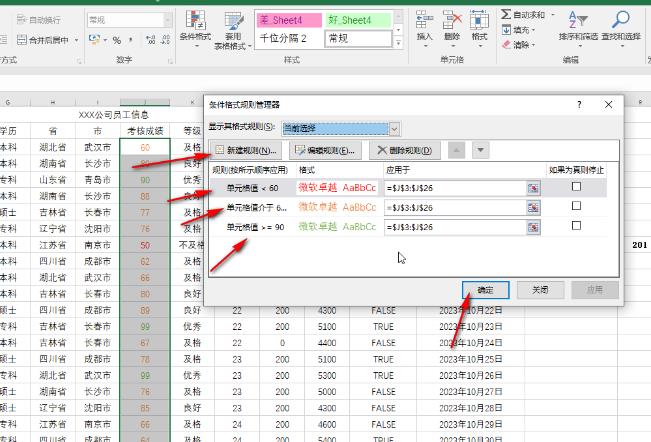Expand 显示其格式规则 dropdown
The height and width of the screenshot is (442, 651).
[x=394, y=129]
